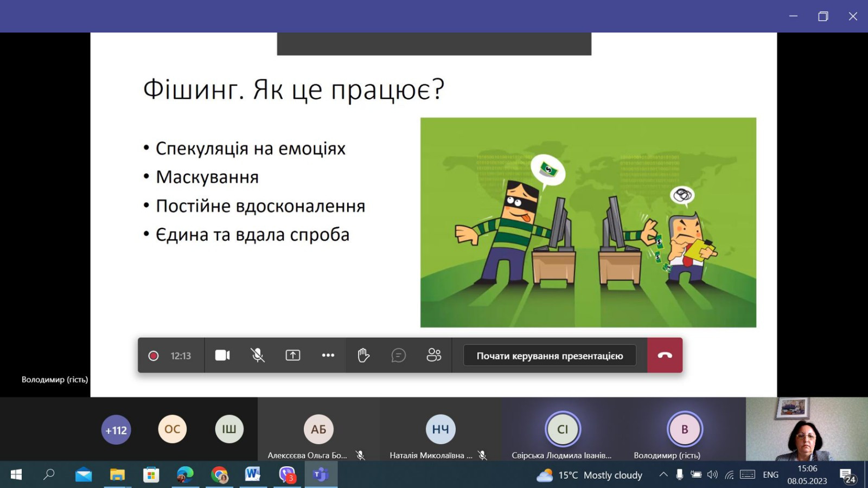
Task: Click Алексєєва Ольга participant tile
Action: 318,429
